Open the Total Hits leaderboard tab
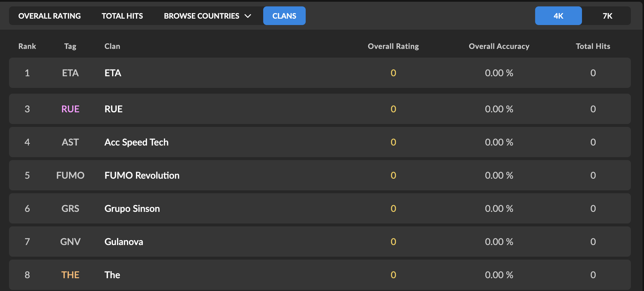Screen dimensions: 644x291 pos(122,16)
